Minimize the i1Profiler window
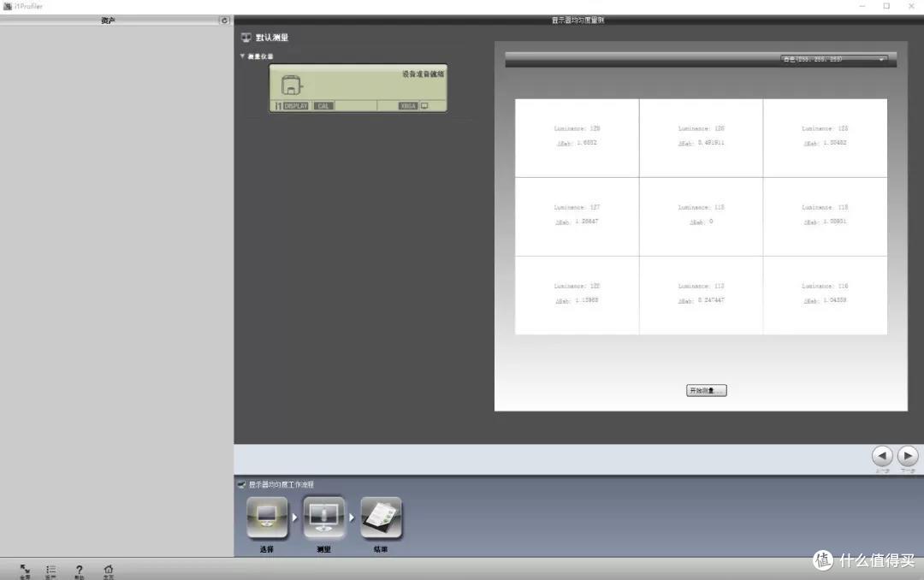Viewport: 924px width, 580px height. coord(862,6)
